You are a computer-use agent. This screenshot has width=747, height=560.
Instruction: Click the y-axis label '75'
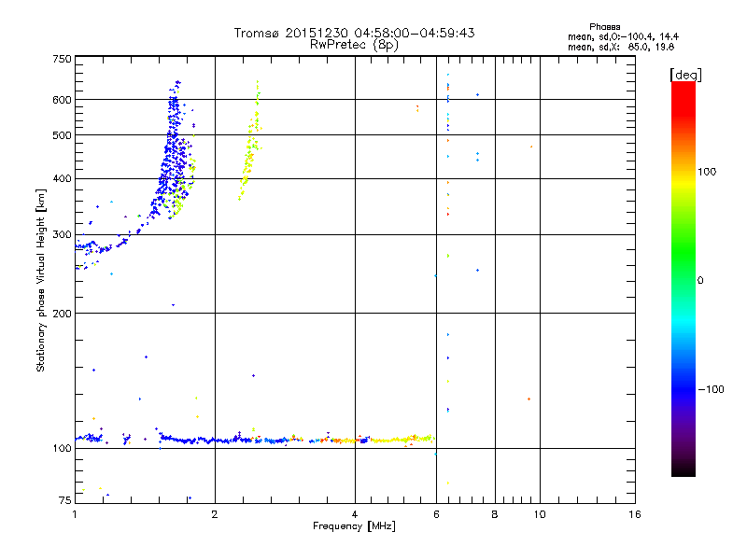point(65,500)
